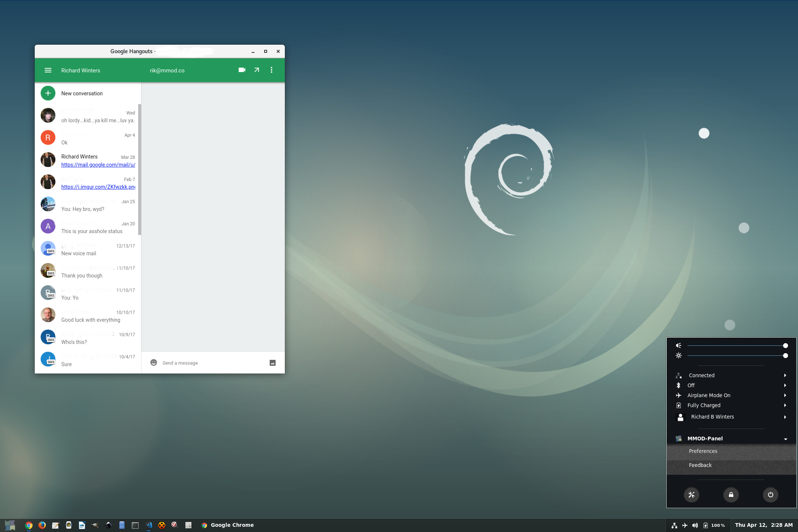Open emoji picker in message box
The height and width of the screenshot is (532, 798).
click(x=154, y=362)
